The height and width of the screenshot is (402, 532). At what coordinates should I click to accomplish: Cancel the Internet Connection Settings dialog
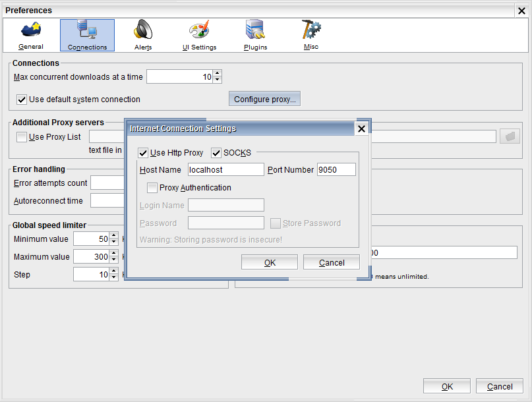[x=331, y=262]
